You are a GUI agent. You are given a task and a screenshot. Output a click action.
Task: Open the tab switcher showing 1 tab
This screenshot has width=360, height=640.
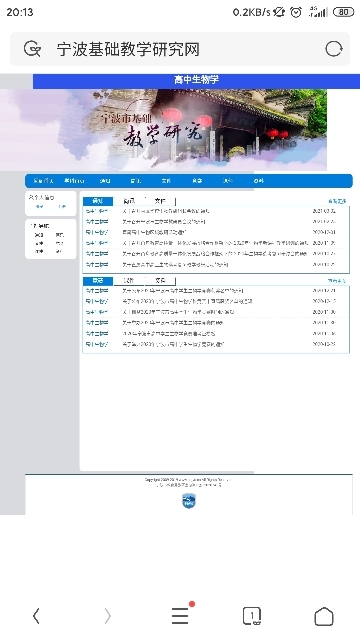click(252, 616)
